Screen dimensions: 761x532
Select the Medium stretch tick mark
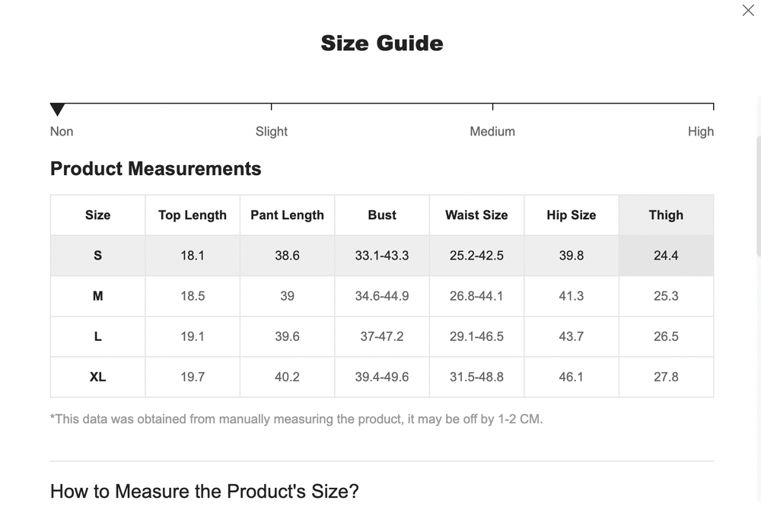(x=492, y=106)
